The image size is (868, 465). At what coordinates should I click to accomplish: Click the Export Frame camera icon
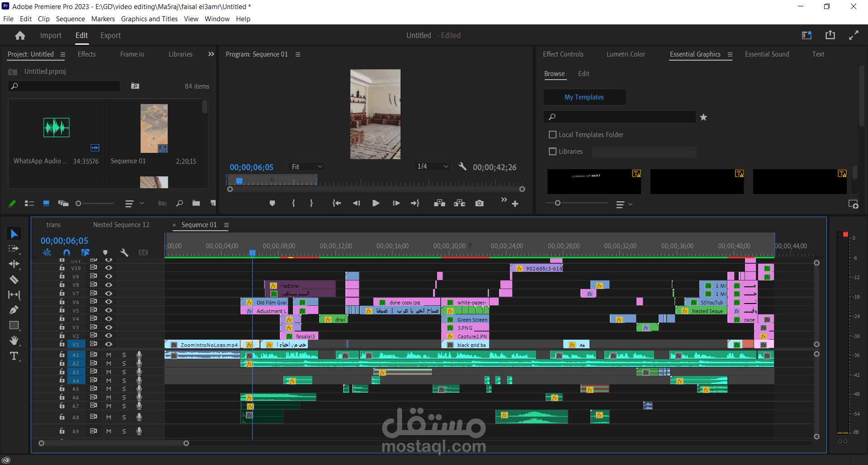479,204
